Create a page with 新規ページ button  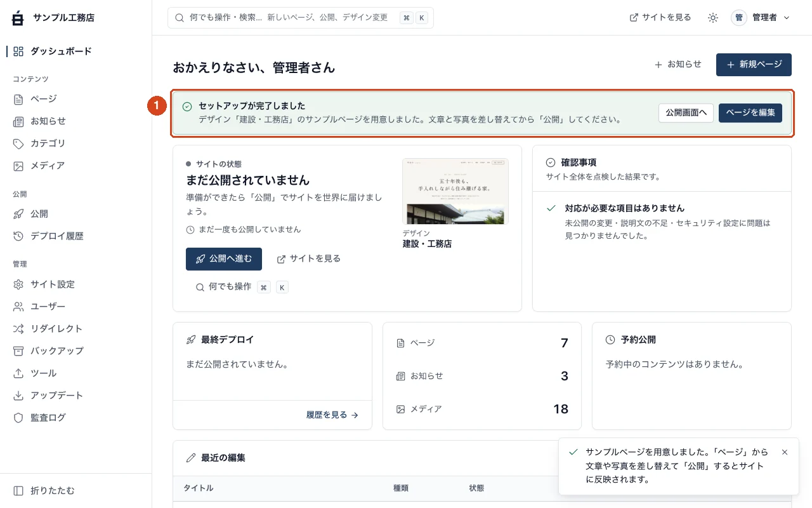[754, 65]
